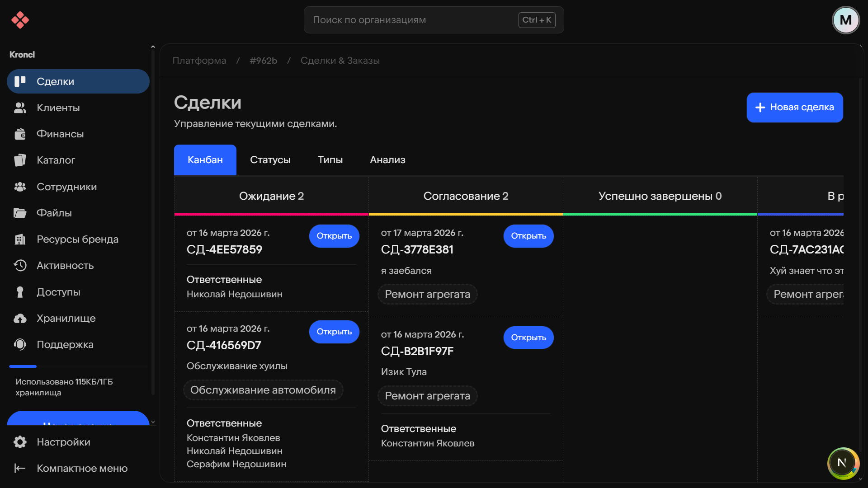The height and width of the screenshot is (488, 868).
Task: Switch to the Статусы tab
Action: coord(270,160)
